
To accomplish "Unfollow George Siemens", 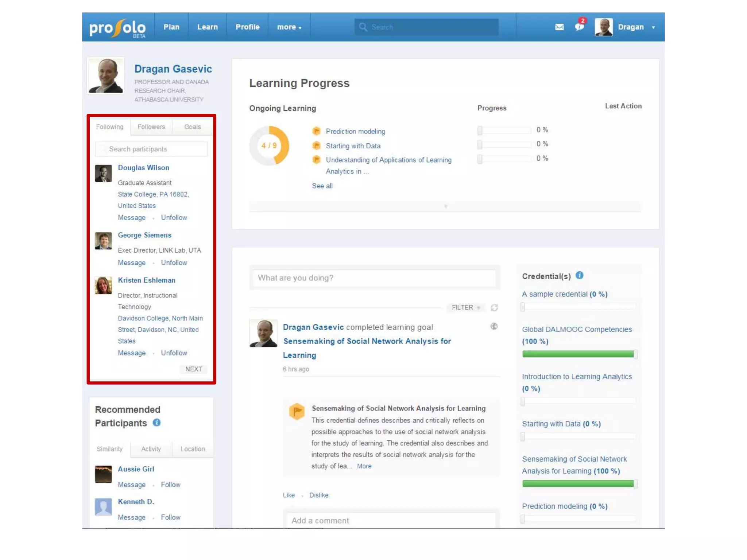I will coord(174,262).
